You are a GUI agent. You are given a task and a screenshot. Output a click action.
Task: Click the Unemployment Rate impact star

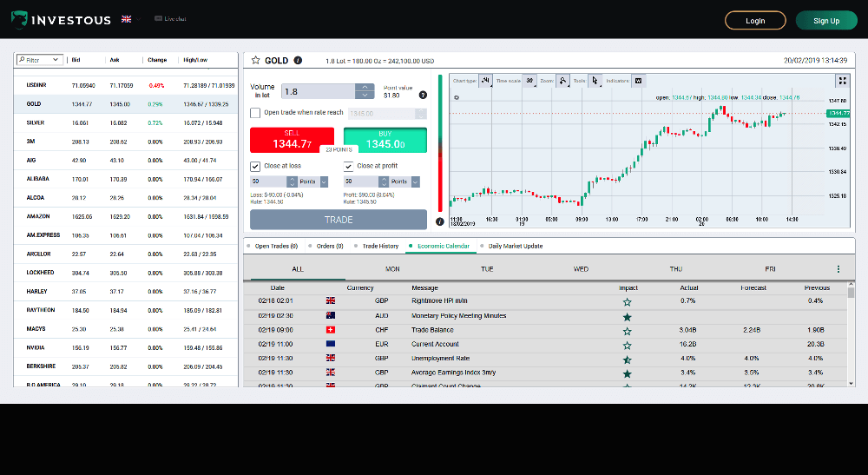click(628, 360)
